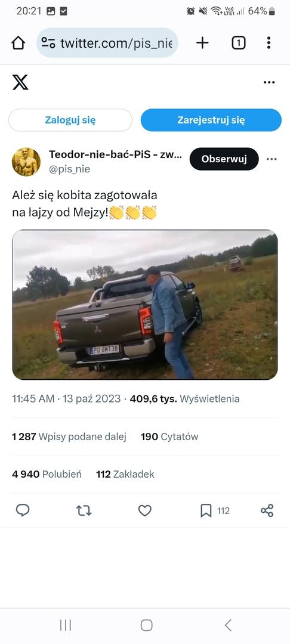
Task: Tap the reply speech bubble icon
Action: tap(23, 510)
